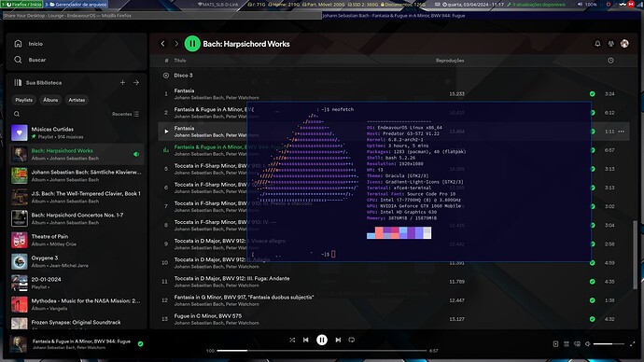
Task: Toggle shuffle in the player bar
Action: (292, 340)
